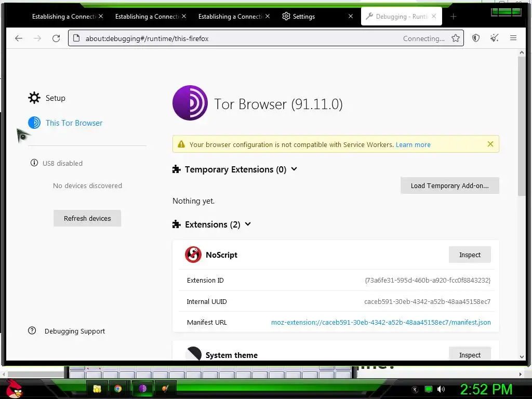Click the Tor Browser (91.11.0) heading
Image resolution: width=532 pixels, height=399 pixels.
coord(278,104)
